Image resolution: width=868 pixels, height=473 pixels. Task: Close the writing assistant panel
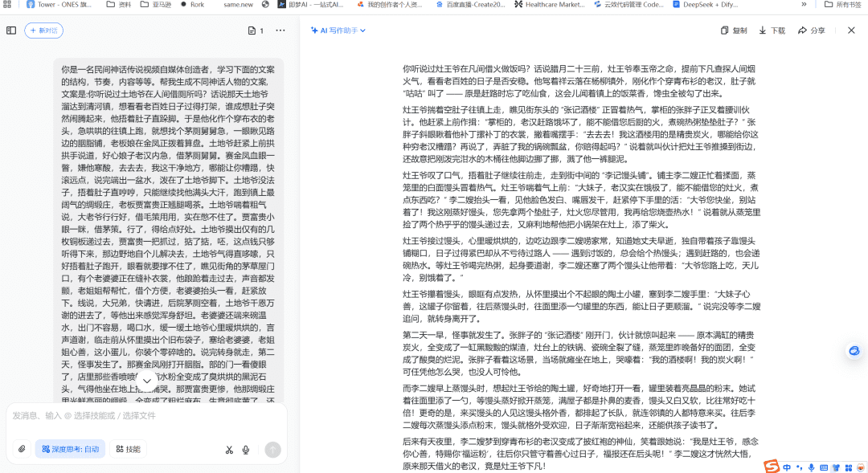[x=851, y=31]
